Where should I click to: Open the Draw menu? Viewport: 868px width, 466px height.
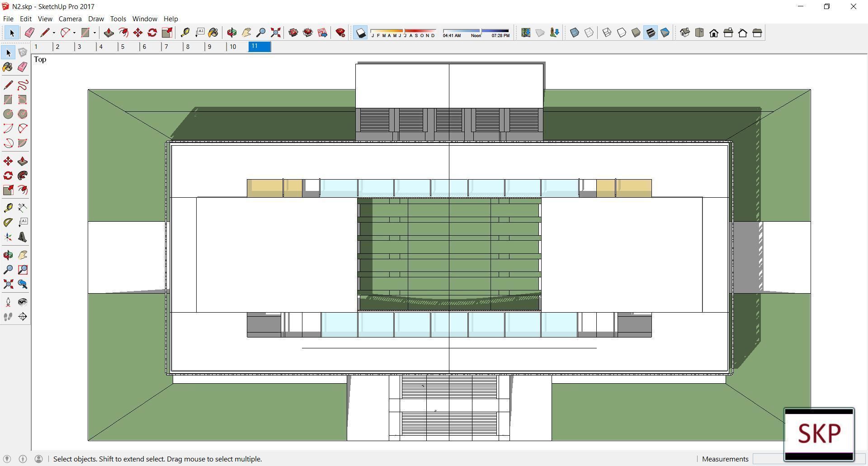click(x=96, y=19)
